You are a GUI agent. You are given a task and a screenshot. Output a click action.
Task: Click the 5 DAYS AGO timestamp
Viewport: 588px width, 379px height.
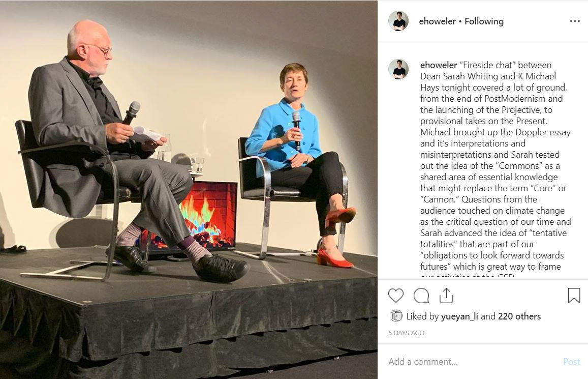(407, 333)
